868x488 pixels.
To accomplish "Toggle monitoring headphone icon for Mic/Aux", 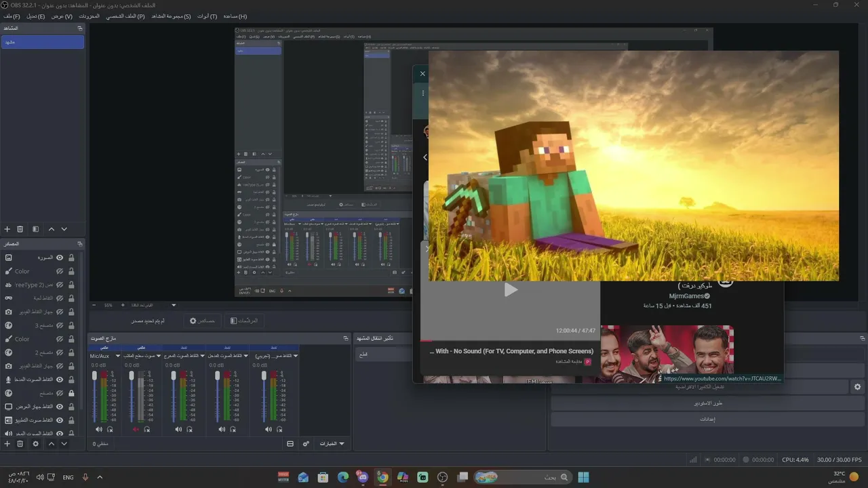I will pyautogui.click(x=110, y=429).
